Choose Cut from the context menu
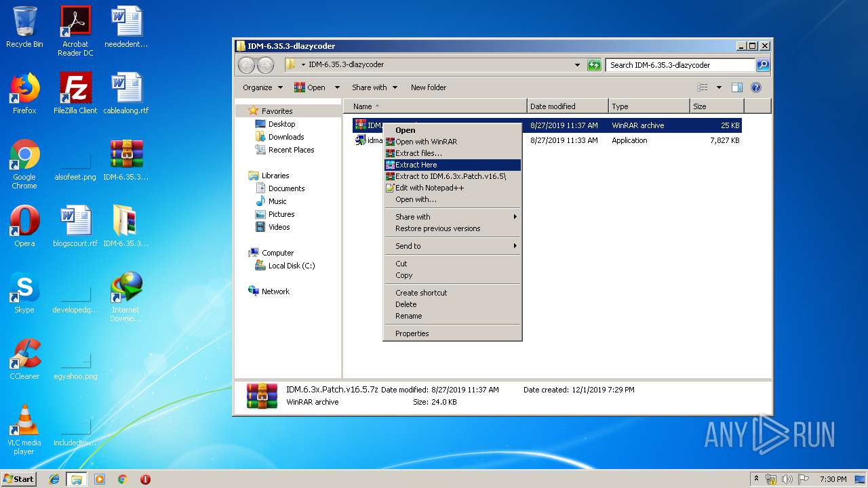The width and height of the screenshot is (868, 488). point(452,264)
